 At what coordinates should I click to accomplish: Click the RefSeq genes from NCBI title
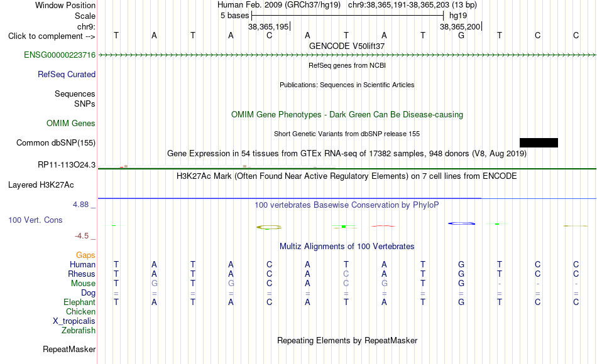coord(347,65)
